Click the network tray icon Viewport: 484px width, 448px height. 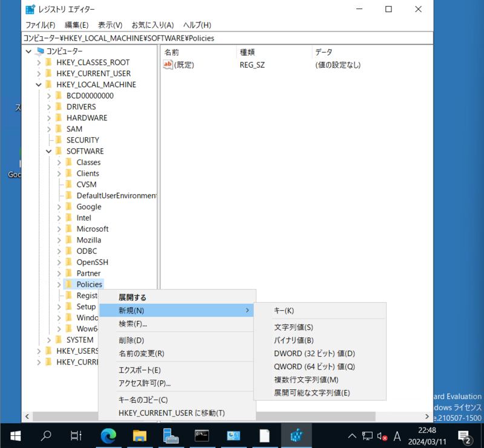coord(367,437)
